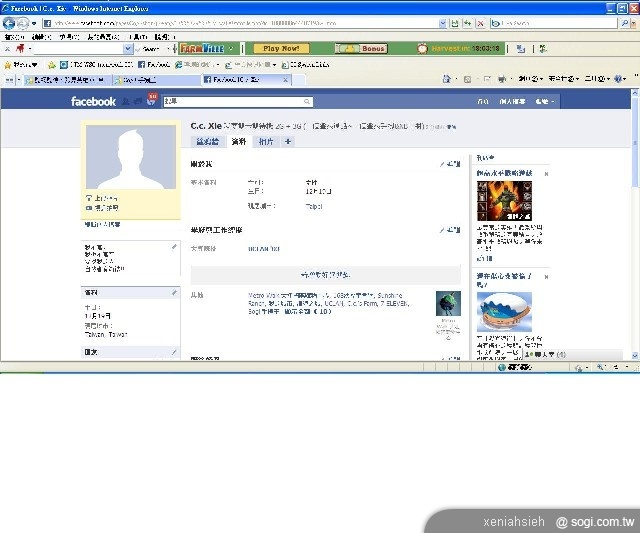Image resolution: width=640 pixels, height=533 pixels.
Task: Click the yellow Play Now! button
Action: click(x=281, y=49)
